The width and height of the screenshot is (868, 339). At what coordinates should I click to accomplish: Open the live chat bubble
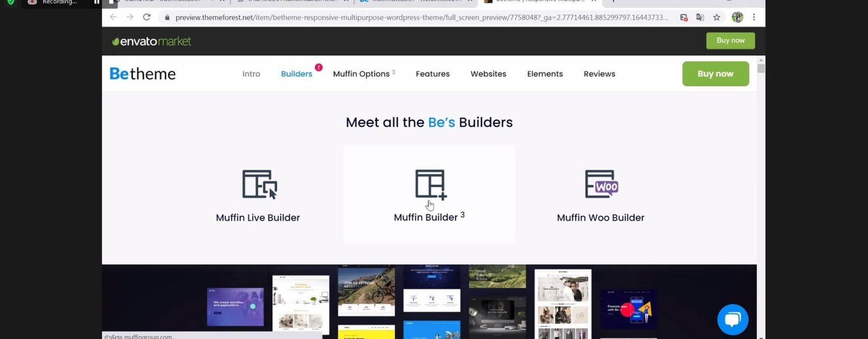coord(732,319)
